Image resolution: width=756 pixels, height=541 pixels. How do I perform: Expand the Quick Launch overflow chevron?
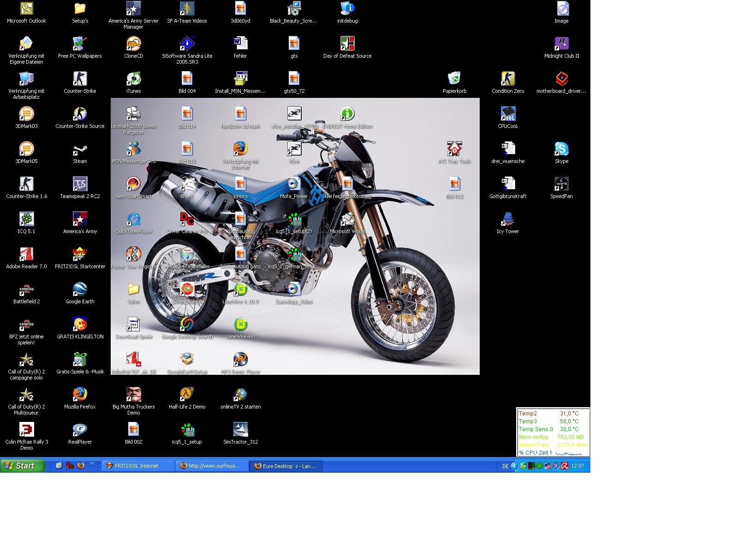click(91, 464)
